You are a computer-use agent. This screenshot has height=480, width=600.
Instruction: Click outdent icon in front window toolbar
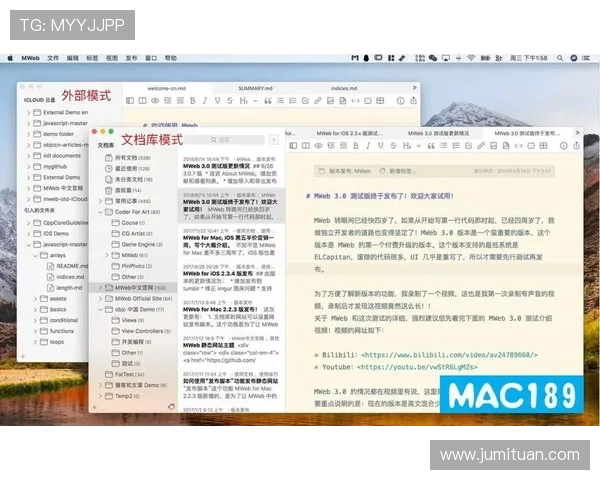[331, 145]
